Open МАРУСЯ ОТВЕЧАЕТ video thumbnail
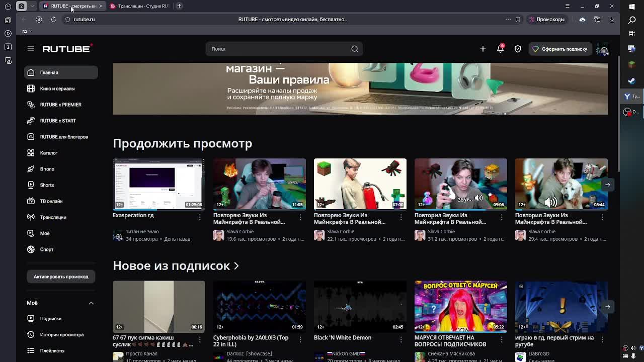The width and height of the screenshot is (644, 362). pos(461,307)
